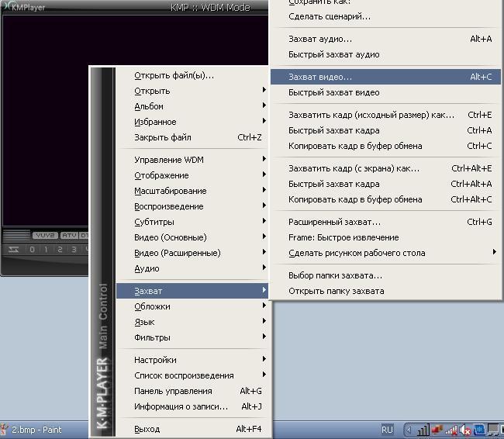Select channel preset 3 on player
Viewport: 504px width, 439px height.
click(74, 249)
